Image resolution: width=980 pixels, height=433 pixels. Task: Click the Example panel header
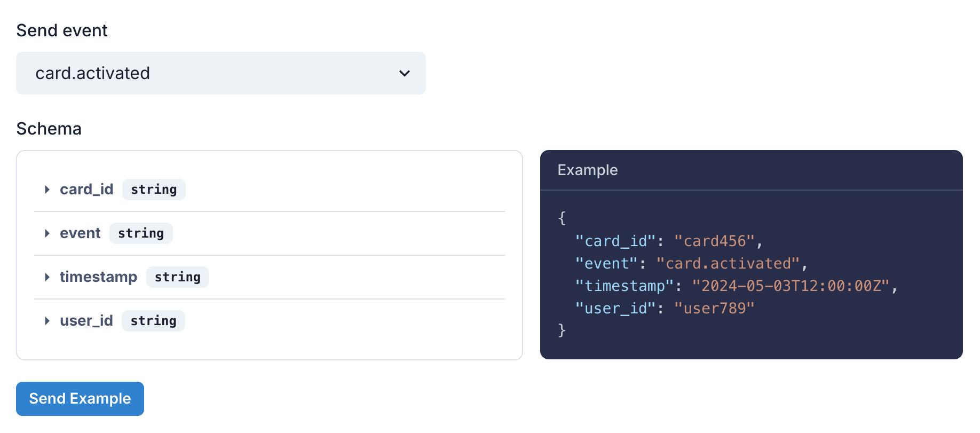click(x=588, y=170)
